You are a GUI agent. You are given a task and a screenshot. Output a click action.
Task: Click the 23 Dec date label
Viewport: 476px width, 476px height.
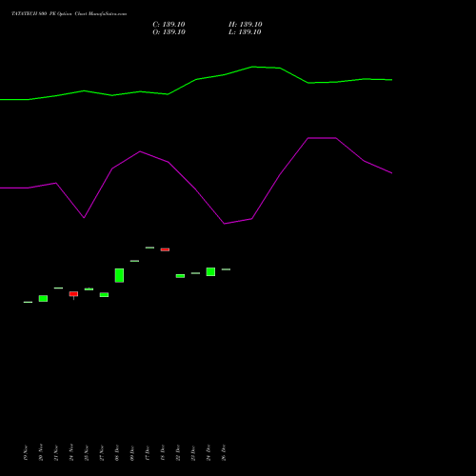[x=193, y=452]
